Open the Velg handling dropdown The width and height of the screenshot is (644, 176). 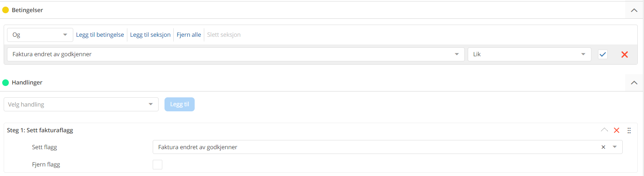[x=81, y=104]
